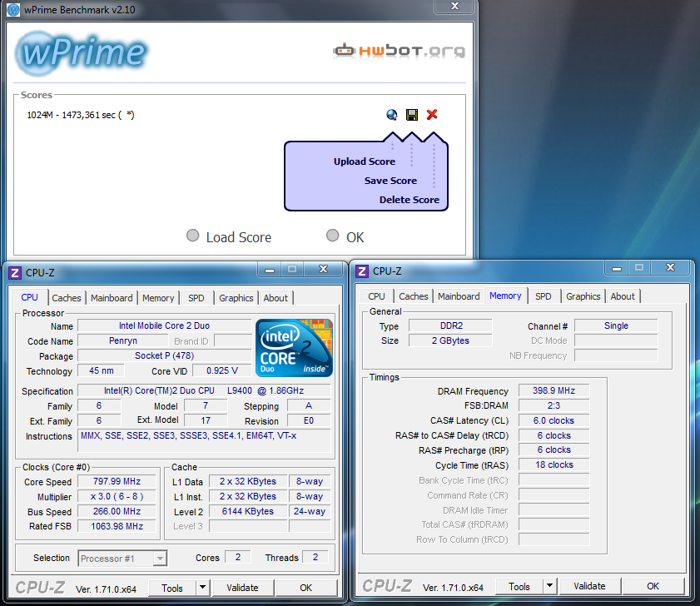Image resolution: width=700 pixels, height=606 pixels.
Task: Open SPD tab in left CPU-Z
Action: pos(196,298)
